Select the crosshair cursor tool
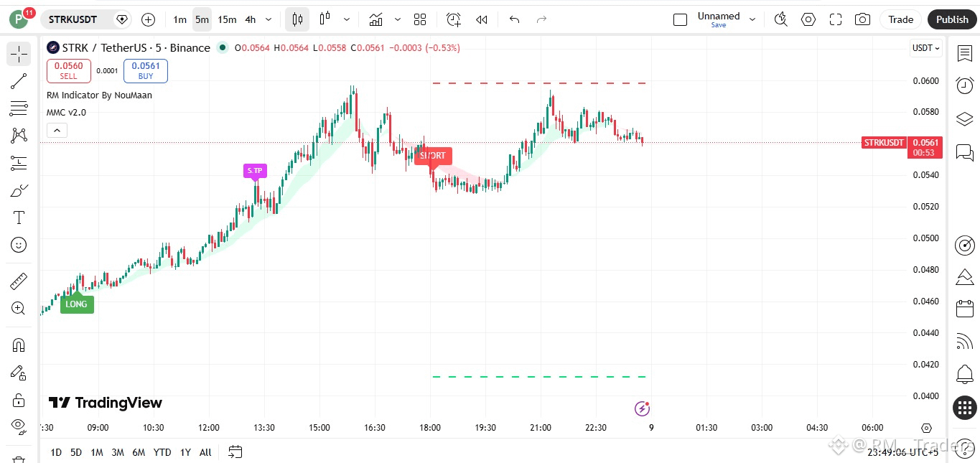 [19, 54]
